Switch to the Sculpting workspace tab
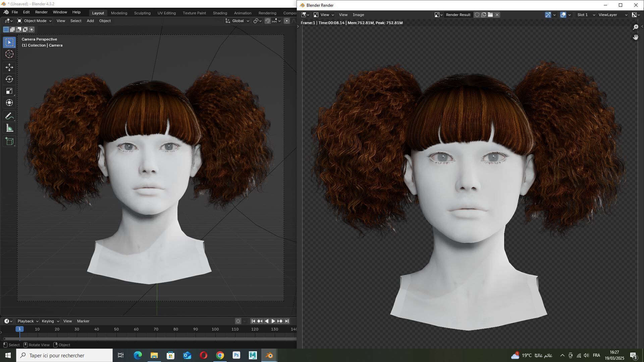The image size is (644, 362). point(142,13)
